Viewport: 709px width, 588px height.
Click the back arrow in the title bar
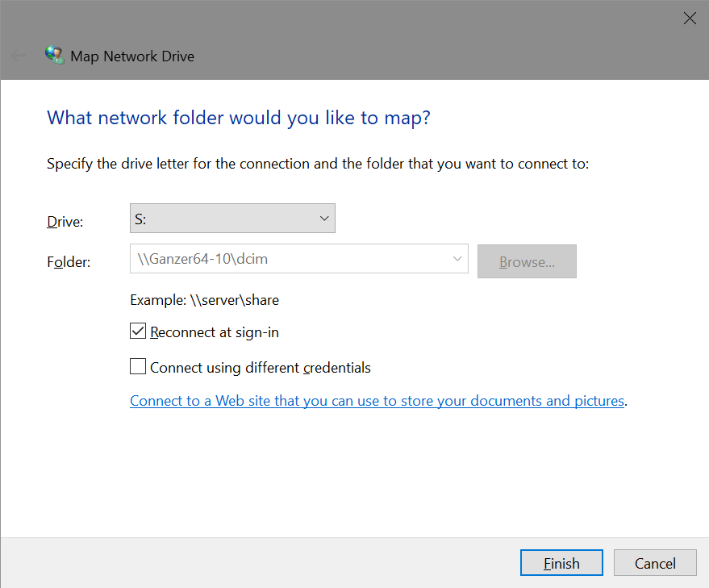(x=18, y=56)
